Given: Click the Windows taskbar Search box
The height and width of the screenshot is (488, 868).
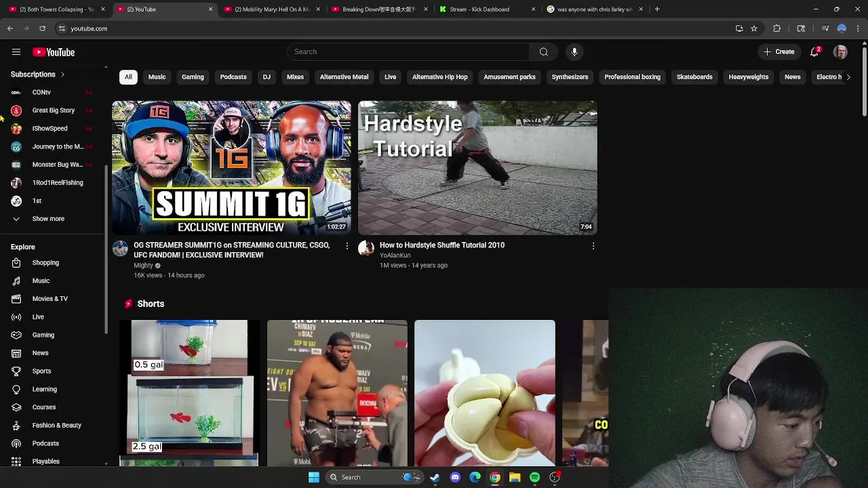Looking at the screenshot, I should pos(374,477).
